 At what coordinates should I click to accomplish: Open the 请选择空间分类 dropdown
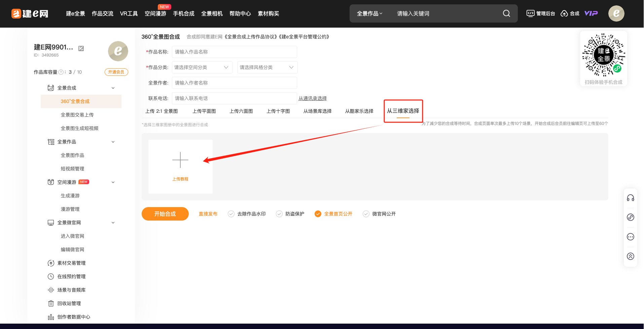tap(202, 67)
